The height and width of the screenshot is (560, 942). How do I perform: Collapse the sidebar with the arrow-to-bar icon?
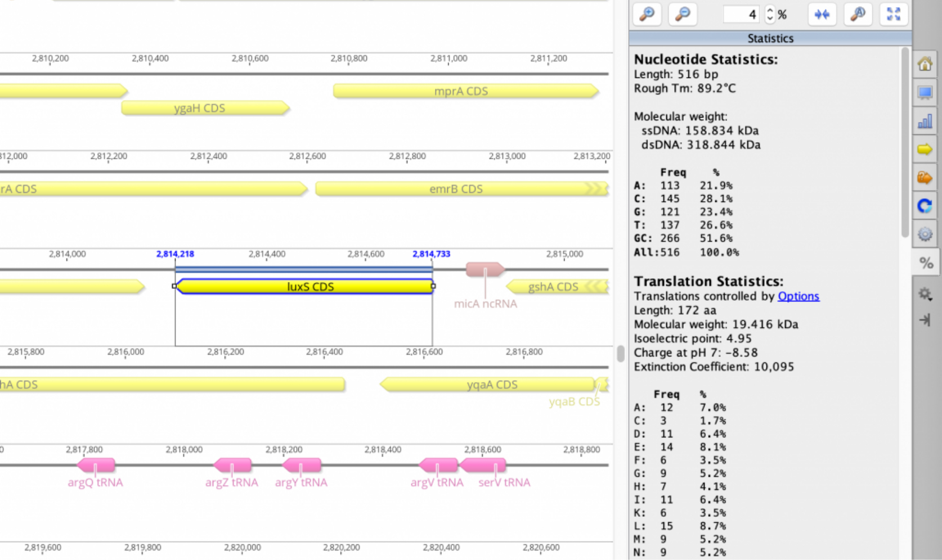click(925, 320)
